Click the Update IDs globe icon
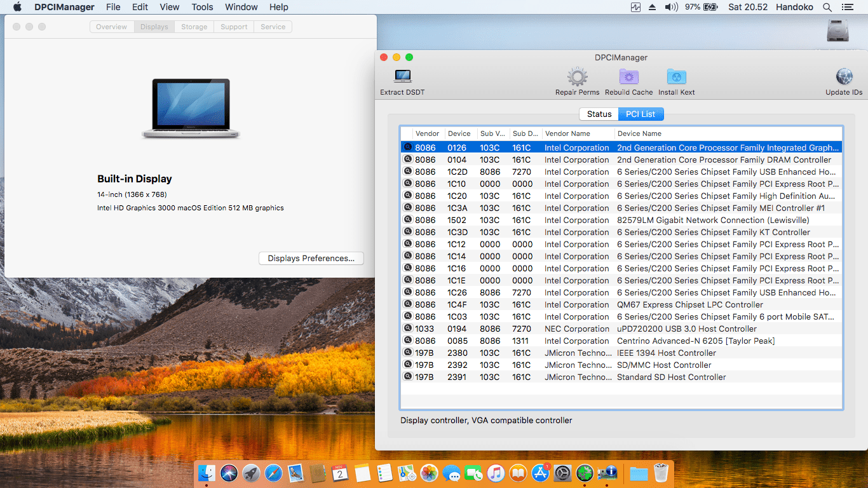 (x=844, y=77)
